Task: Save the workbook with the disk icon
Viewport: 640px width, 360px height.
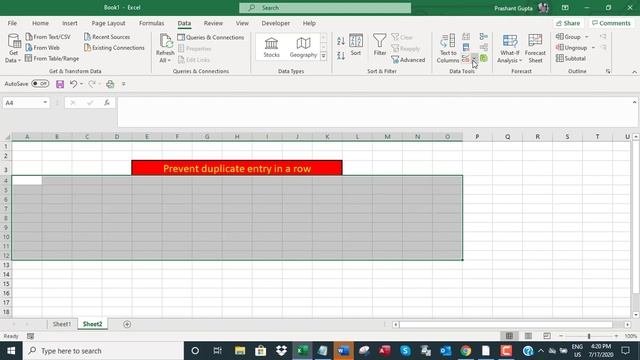Action: tap(60, 84)
